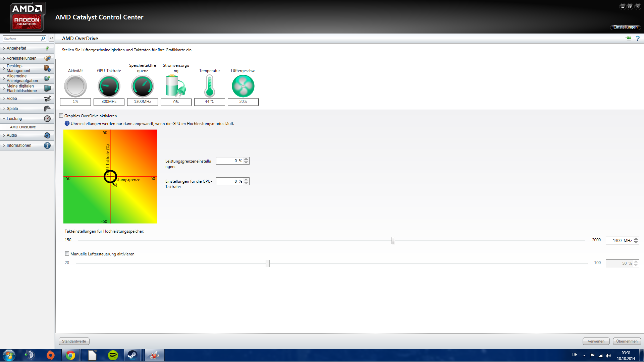Click the GPU-Taktrate gauge dial
Image resolution: width=644 pixels, height=362 pixels.
(109, 86)
